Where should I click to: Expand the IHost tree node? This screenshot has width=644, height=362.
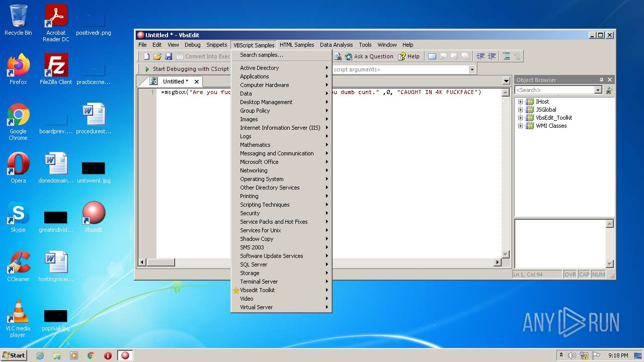click(x=520, y=102)
